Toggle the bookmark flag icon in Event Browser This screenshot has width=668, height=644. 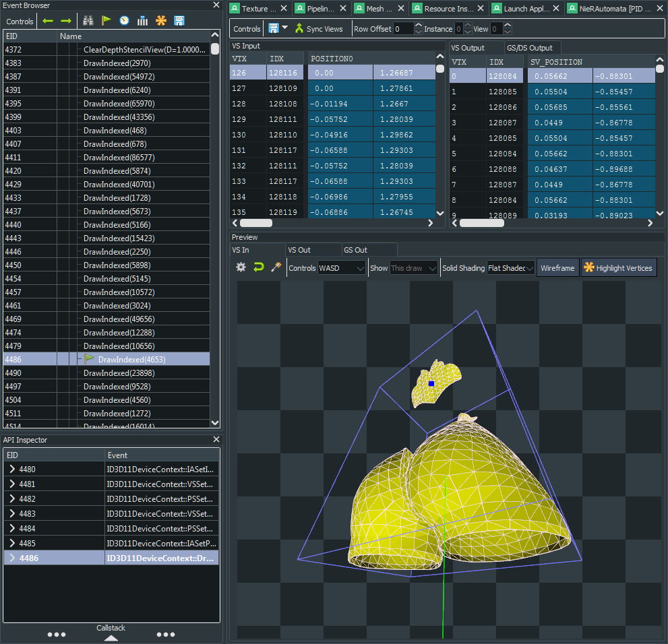(x=107, y=21)
